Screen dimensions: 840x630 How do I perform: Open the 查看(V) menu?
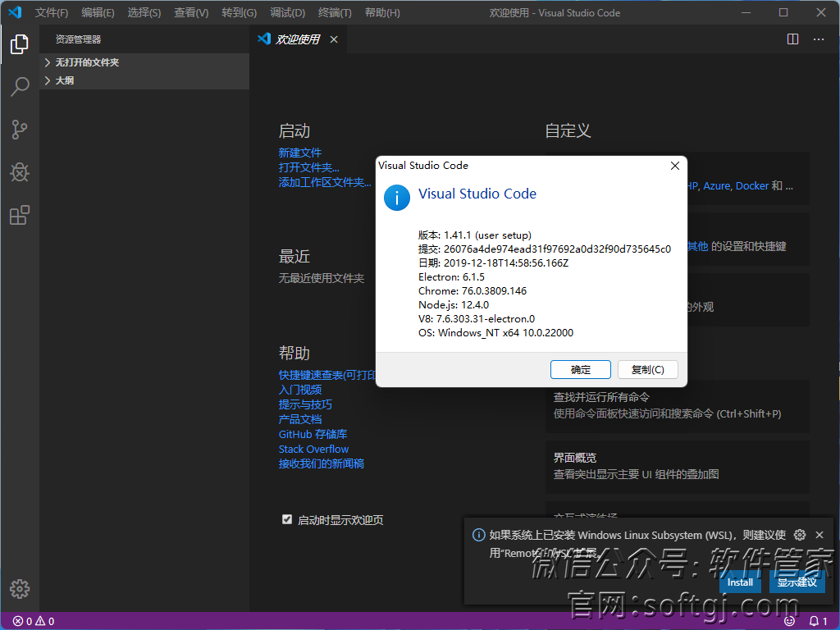191,12
